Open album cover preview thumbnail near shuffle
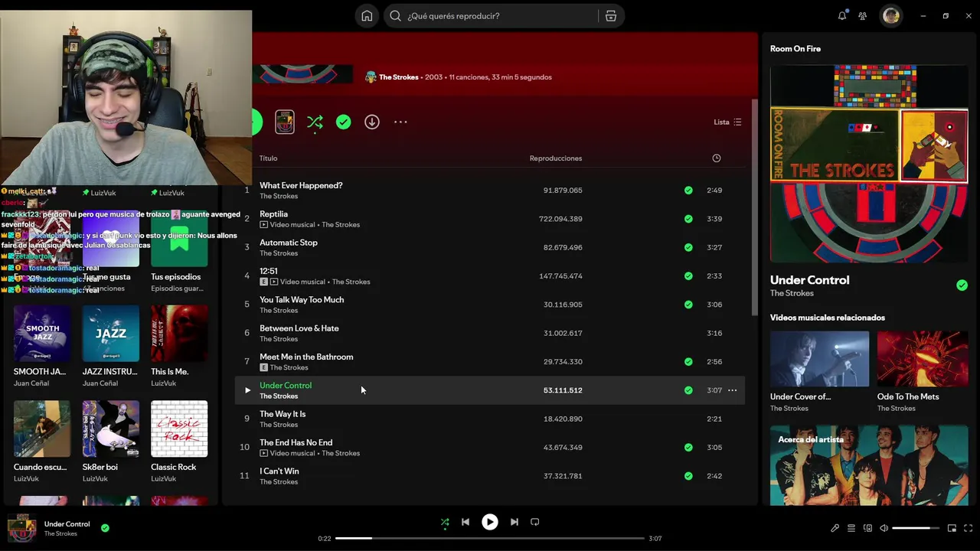 pyautogui.click(x=285, y=122)
